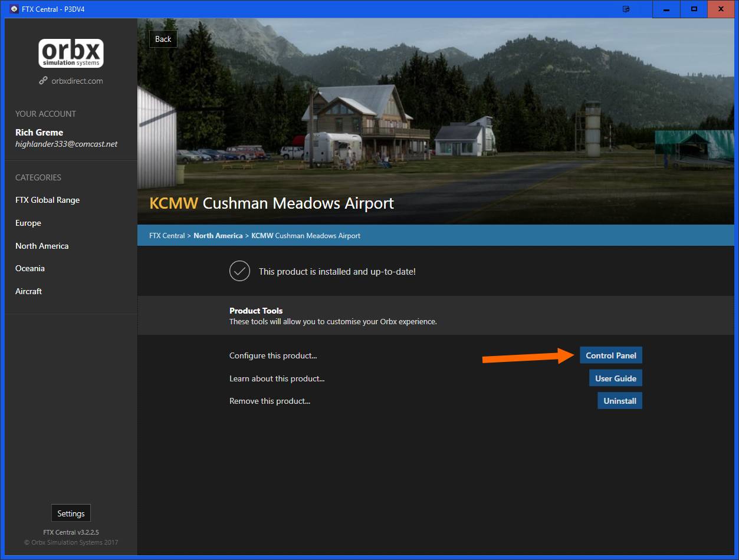Maximize the FTX Central window
This screenshot has width=739, height=560.
694,9
